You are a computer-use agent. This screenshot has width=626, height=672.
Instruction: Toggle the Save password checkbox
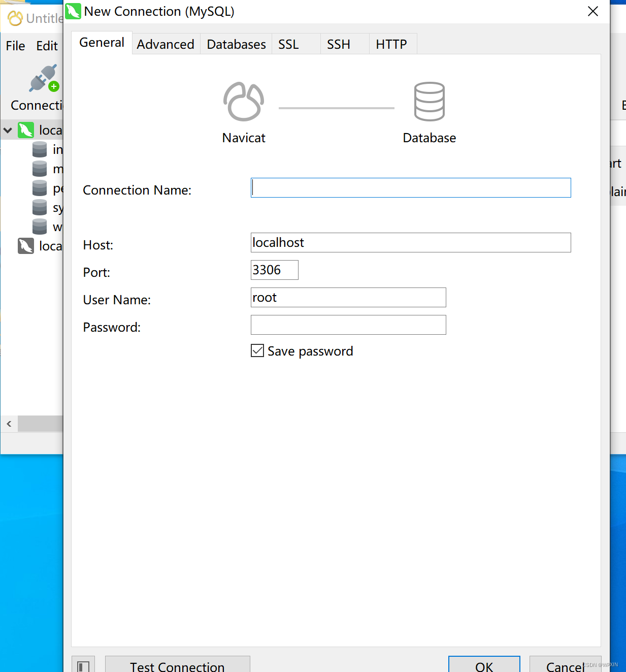pyautogui.click(x=257, y=350)
